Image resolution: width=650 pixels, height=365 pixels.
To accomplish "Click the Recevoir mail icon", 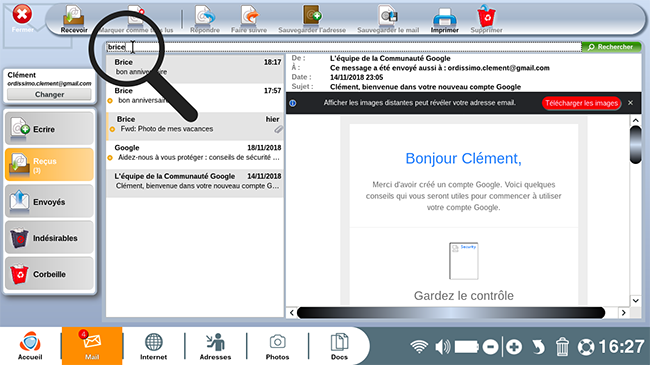I will pyautogui.click(x=74, y=19).
